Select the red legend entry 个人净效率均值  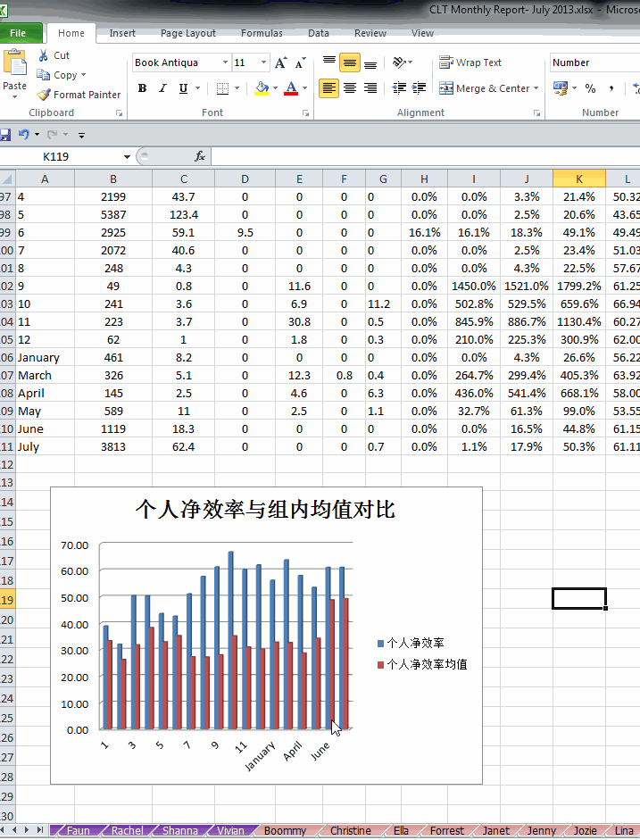[x=422, y=664]
